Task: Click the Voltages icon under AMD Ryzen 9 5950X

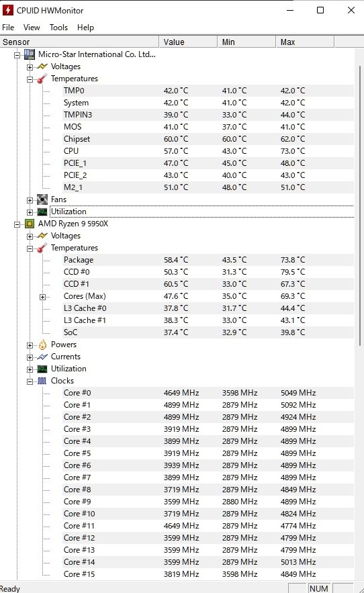Action: tap(42, 236)
